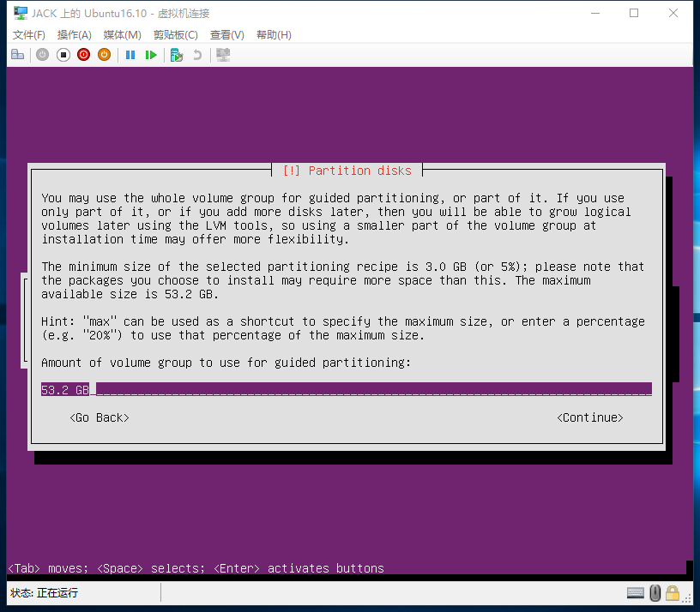Select the <Go Back> button
This screenshot has width=700, height=612.
pyautogui.click(x=100, y=417)
